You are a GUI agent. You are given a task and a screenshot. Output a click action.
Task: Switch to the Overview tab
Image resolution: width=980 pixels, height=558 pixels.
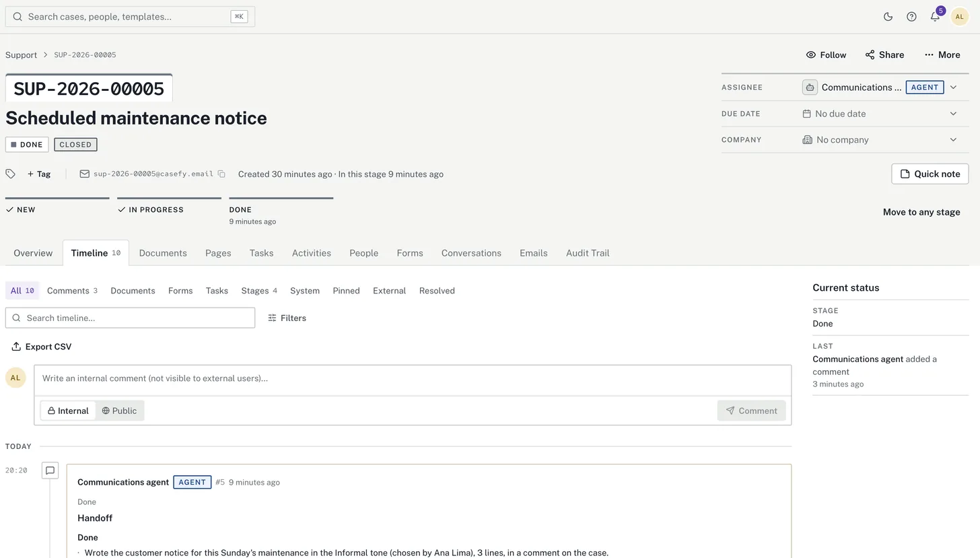coord(33,253)
